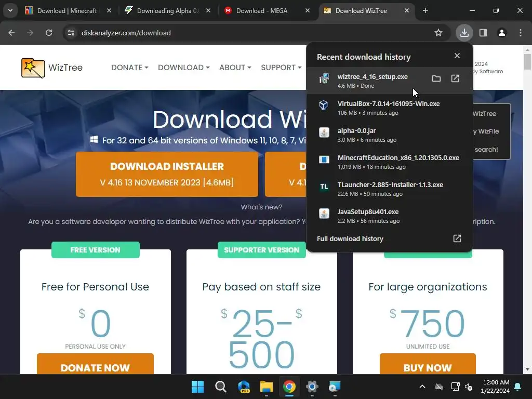Click the diskanalyzer.com/download address bar
This screenshot has width=532, height=399.
click(251, 33)
